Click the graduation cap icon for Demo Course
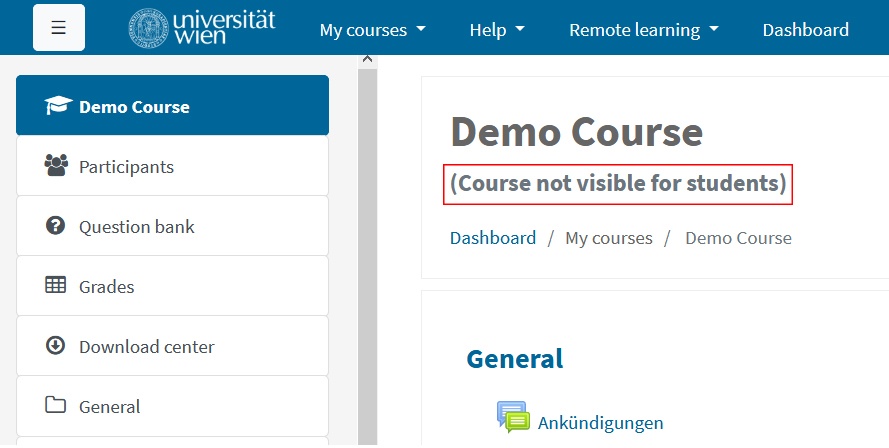Image resolution: width=889 pixels, height=448 pixels. [58, 105]
